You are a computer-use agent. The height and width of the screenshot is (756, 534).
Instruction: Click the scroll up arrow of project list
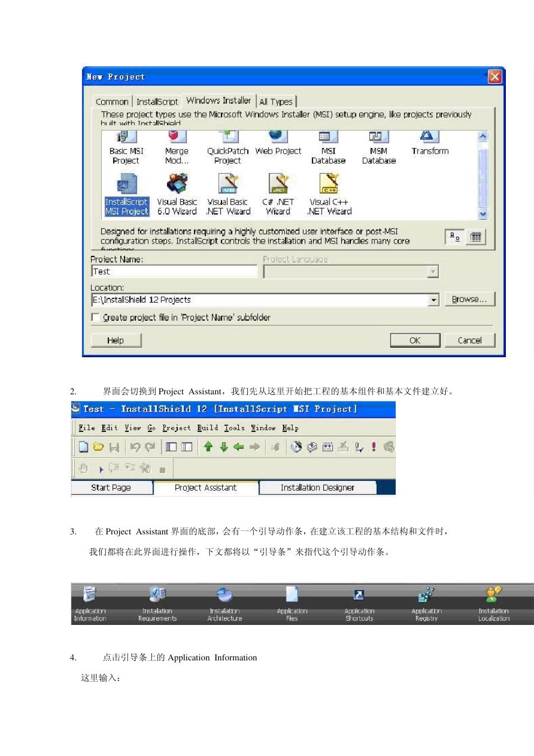[483, 136]
